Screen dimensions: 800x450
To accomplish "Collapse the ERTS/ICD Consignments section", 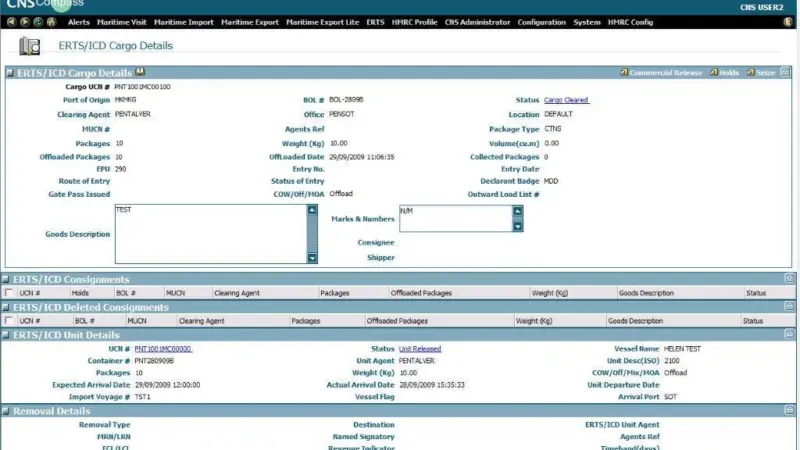I will click(6, 279).
